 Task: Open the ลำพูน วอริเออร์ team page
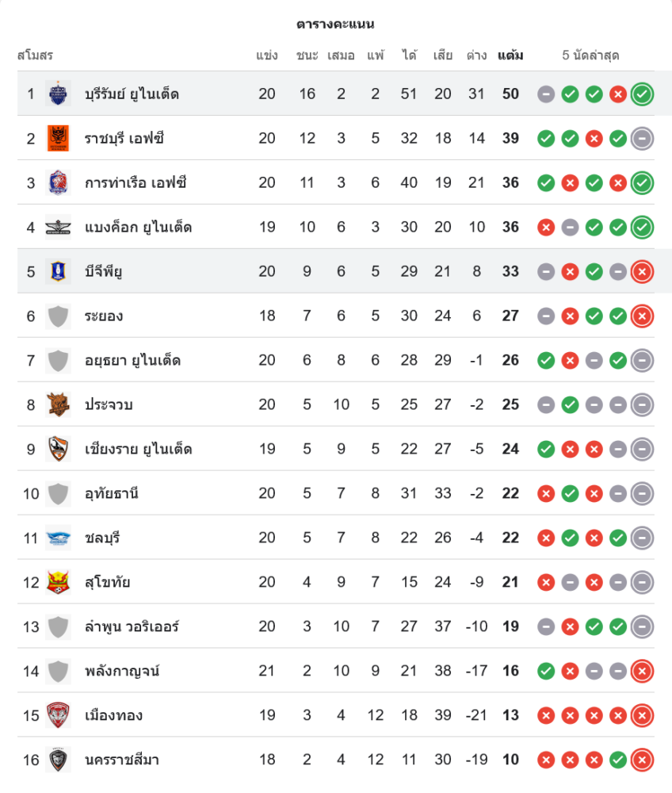[x=132, y=627]
